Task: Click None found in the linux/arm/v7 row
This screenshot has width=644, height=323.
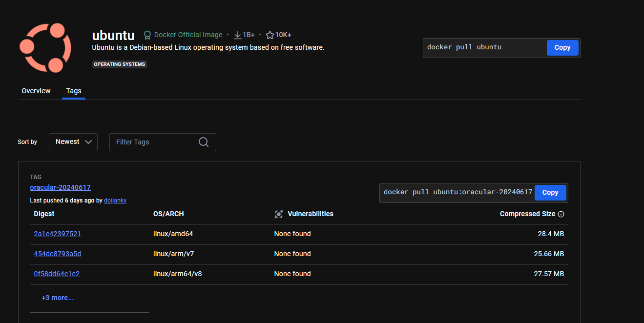Action: tap(292, 254)
